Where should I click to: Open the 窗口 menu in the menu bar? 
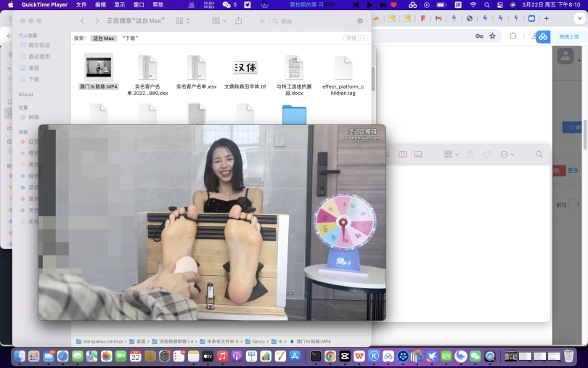[139, 4]
